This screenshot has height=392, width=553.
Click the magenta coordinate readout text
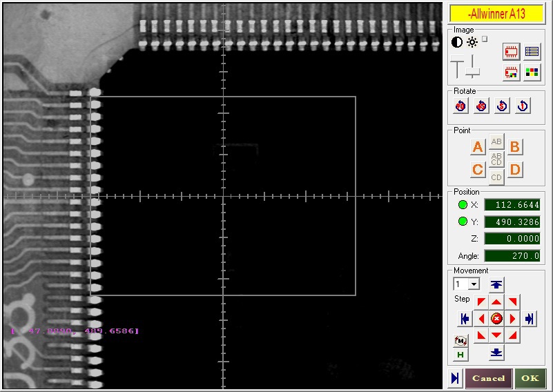pyautogui.click(x=75, y=331)
